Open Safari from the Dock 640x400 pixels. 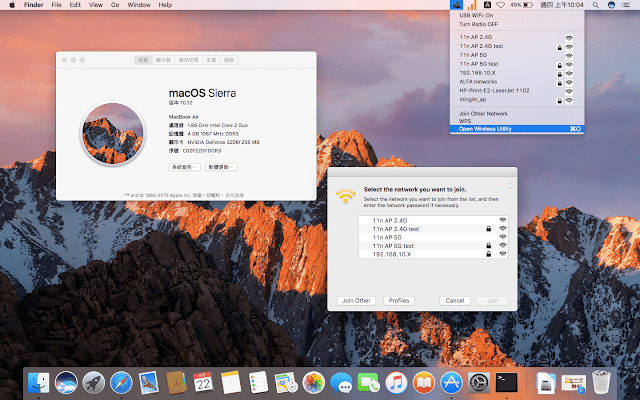(121, 382)
